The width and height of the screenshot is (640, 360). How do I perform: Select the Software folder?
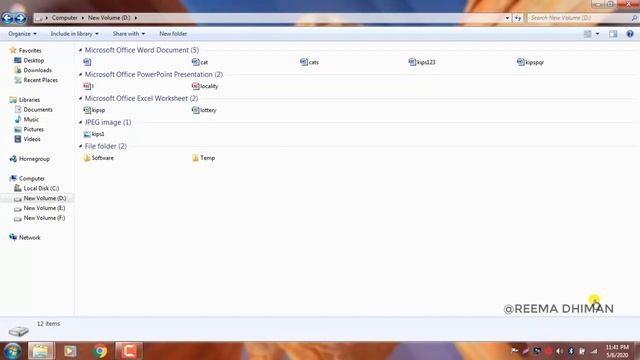98,158
